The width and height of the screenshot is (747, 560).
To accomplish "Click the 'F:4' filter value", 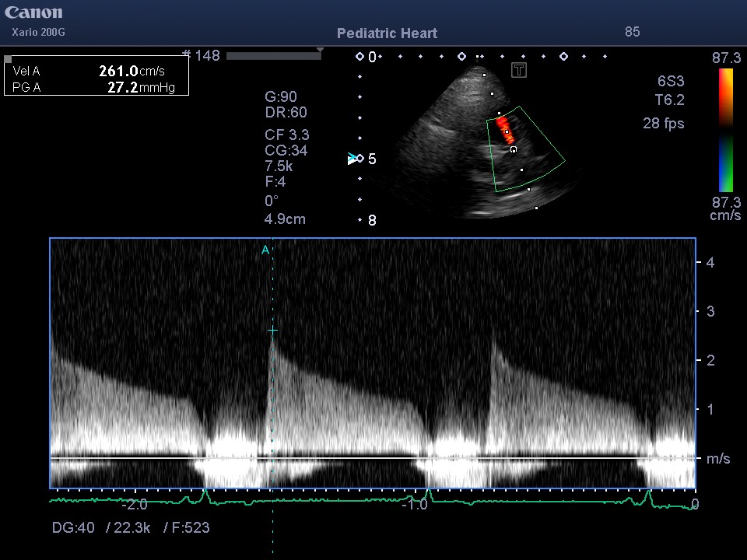I will coord(275,182).
